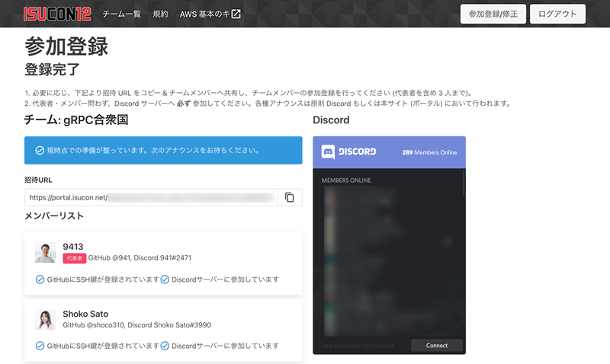Click the 289 Members Online text
The image size is (610, 364).
point(429,152)
